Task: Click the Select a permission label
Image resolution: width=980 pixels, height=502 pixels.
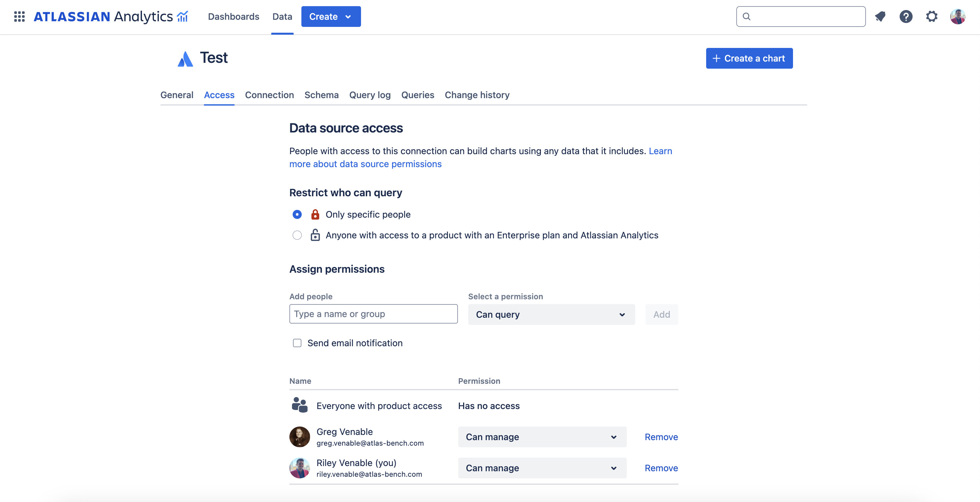Action: click(x=505, y=296)
